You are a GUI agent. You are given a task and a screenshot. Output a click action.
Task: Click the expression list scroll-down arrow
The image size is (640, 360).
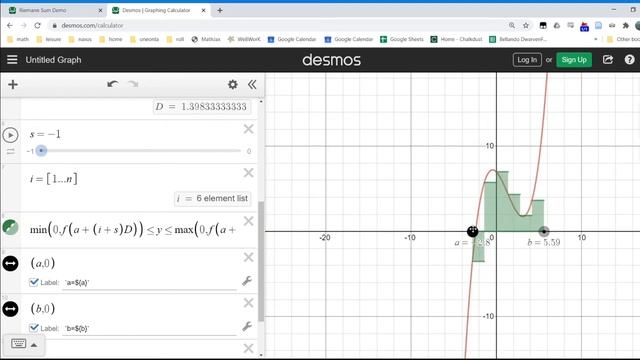coord(261,355)
